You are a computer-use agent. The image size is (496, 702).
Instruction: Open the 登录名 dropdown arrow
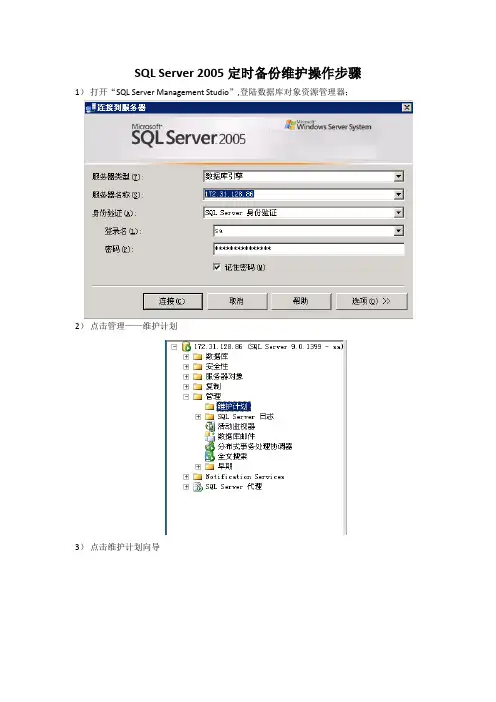pos(398,231)
